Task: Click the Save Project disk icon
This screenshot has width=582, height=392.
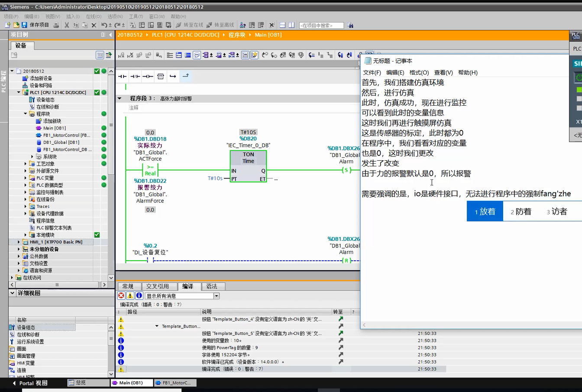Action: (24, 25)
